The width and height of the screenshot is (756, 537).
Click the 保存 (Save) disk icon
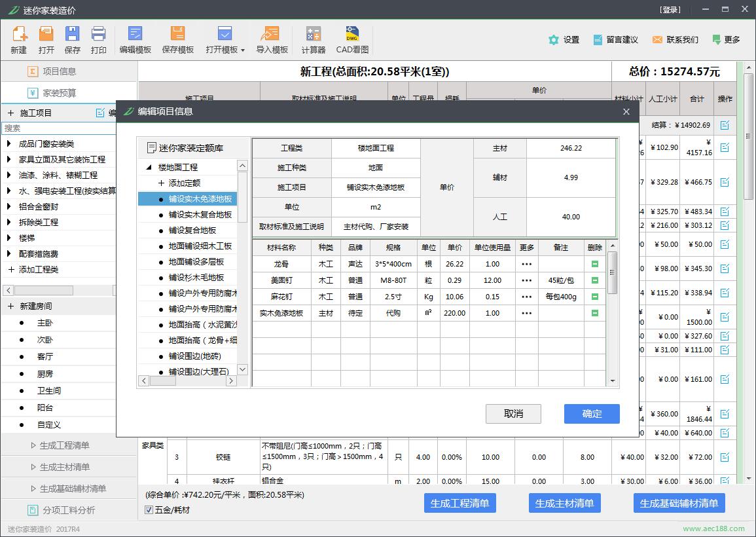coord(72,34)
